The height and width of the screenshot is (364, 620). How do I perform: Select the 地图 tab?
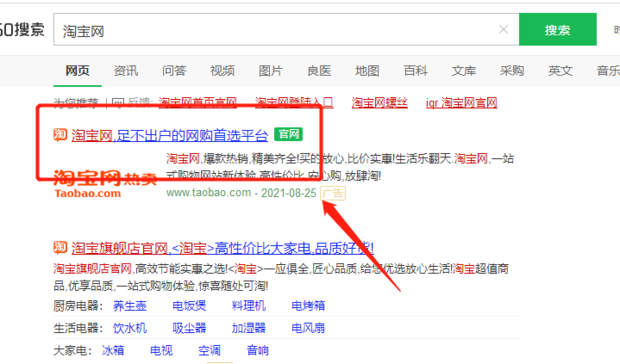click(367, 71)
